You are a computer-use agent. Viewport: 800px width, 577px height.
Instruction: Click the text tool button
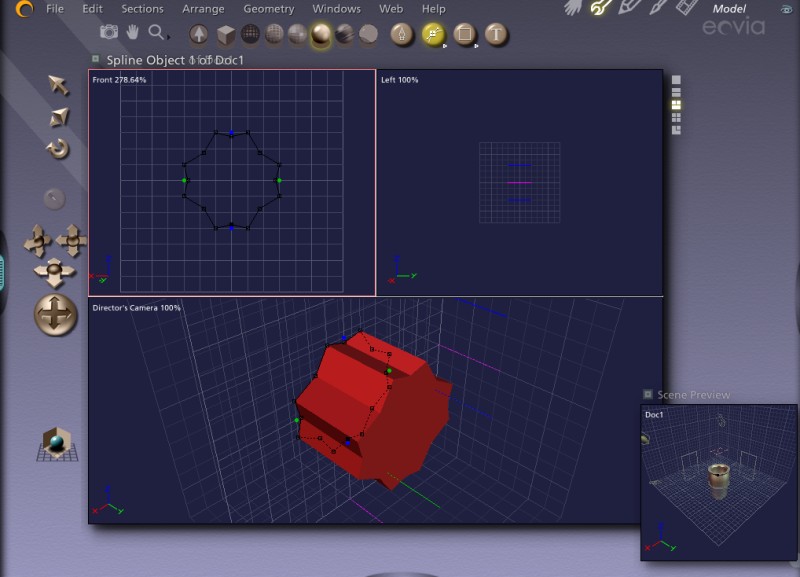496,35
